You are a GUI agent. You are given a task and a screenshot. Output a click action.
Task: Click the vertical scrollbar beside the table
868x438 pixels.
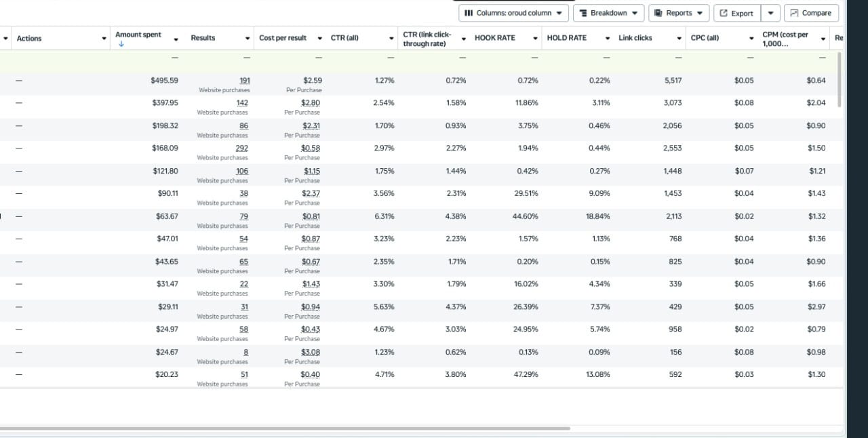(x=839, y=79)
